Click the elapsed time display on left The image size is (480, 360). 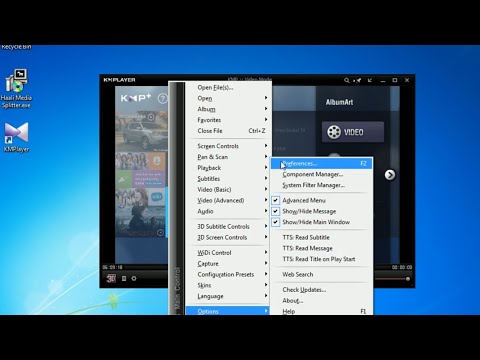click(x=112, y=267)
